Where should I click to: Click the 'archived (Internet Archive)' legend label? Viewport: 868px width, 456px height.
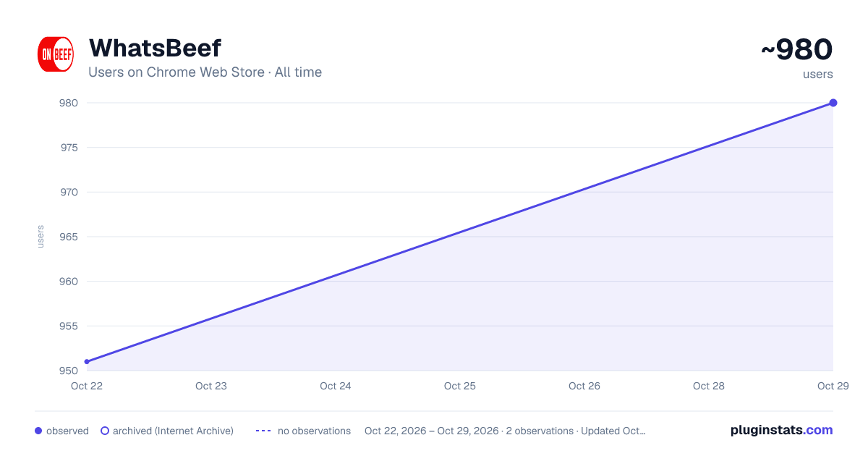point(173,431)
